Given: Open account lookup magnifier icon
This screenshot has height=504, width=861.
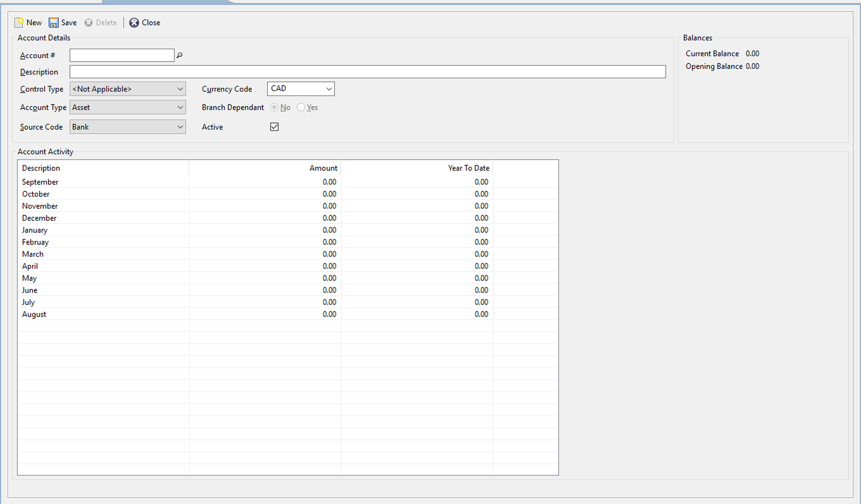Looking at the screenshot, I should click(x=179, y=55).
